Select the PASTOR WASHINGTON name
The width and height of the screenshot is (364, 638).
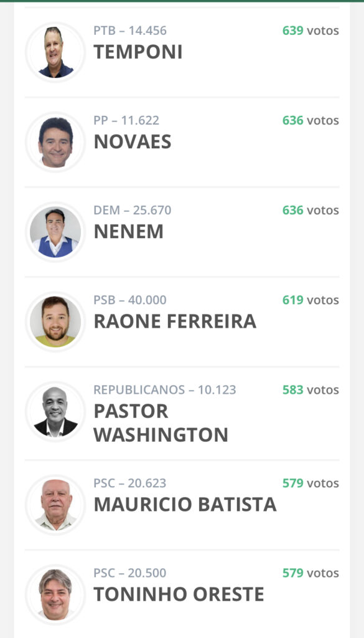[x=161, y=423]
